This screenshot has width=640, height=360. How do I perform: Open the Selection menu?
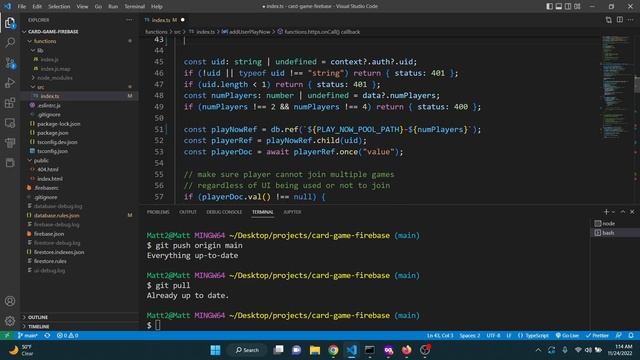(x=59, y=6)
